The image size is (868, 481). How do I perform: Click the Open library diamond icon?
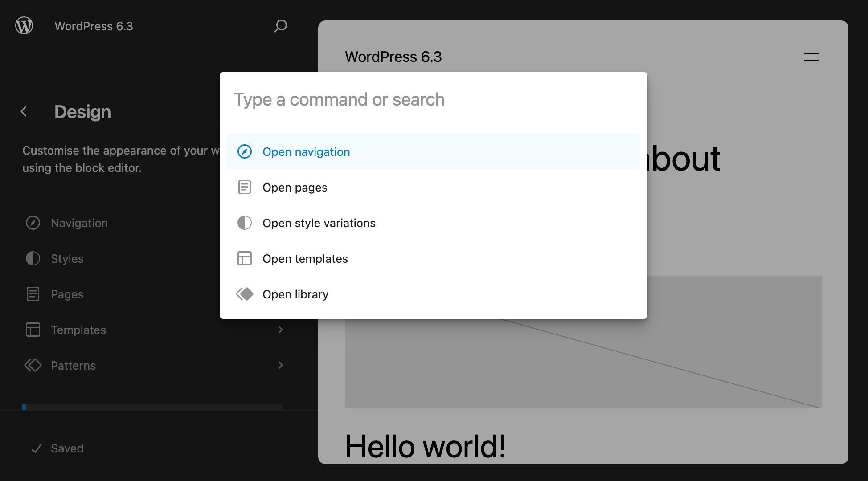244,294
